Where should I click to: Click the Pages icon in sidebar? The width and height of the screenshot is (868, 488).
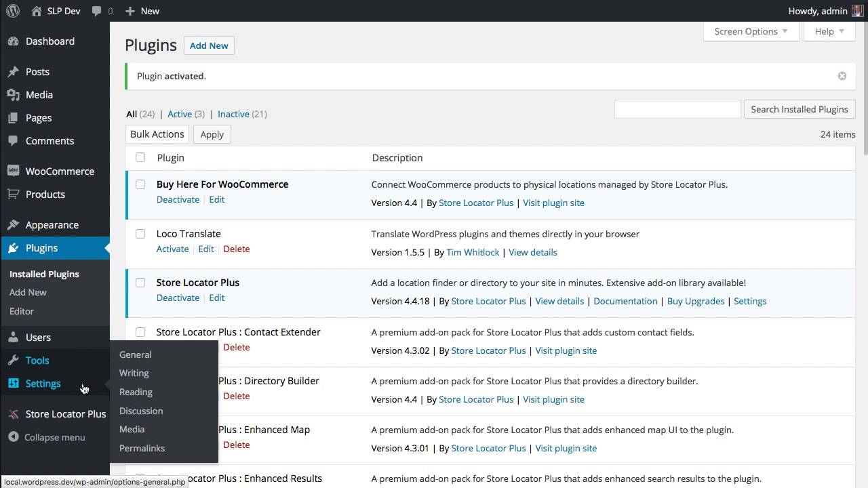(13, 118)
